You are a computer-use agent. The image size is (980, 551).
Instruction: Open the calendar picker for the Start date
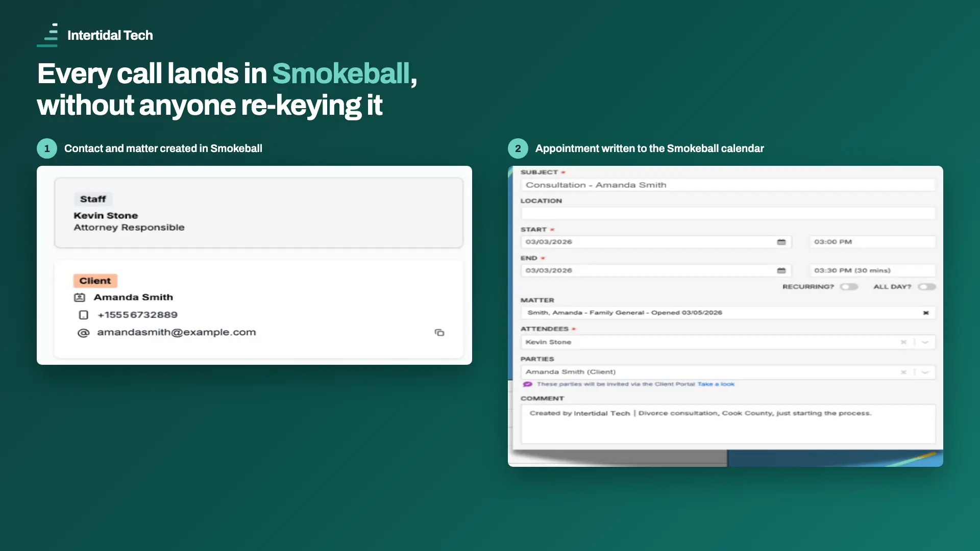pos(781,242)
